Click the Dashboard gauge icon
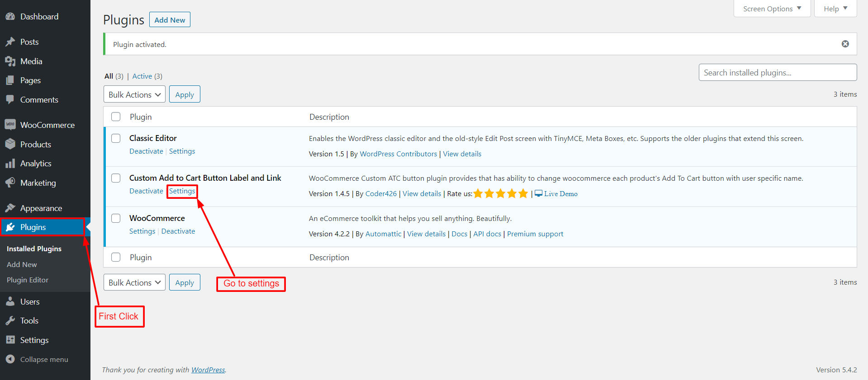868x380 pixels. [x=10, y=17]
